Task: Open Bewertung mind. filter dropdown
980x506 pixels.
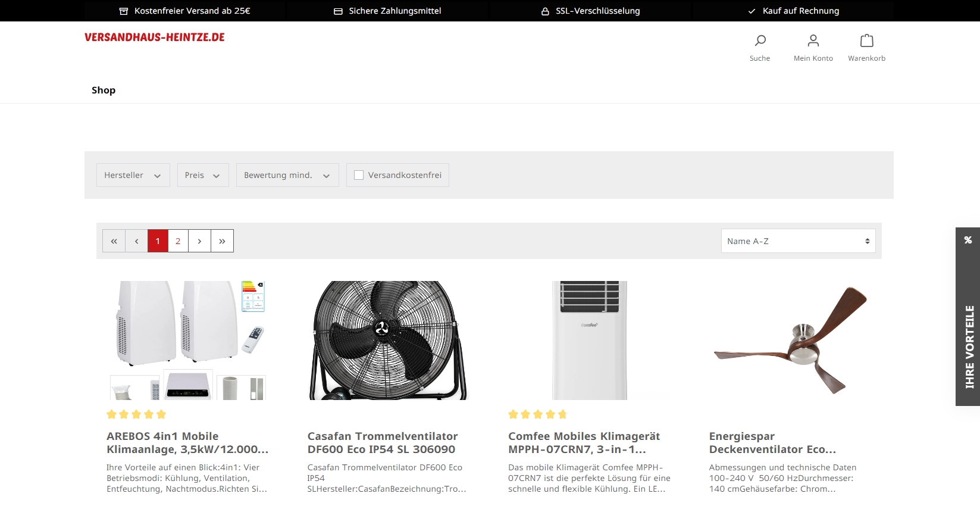Action: point(287,175)
